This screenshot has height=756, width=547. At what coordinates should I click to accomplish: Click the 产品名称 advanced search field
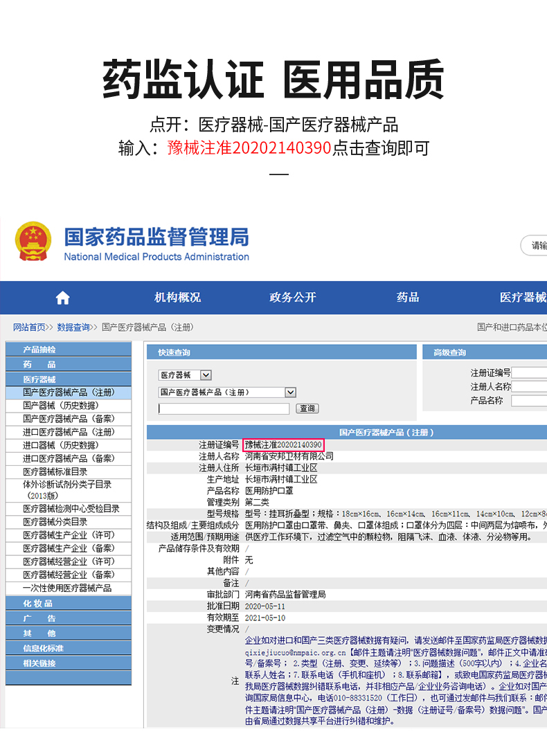pos(529,401)
